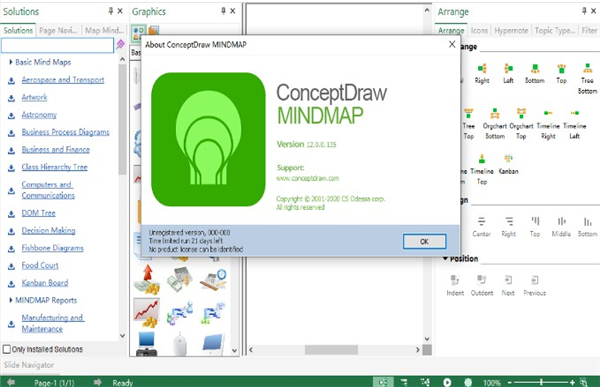The image size is (600, 387).
Task: Expand the MINDMAP Reports group
Action: (x=11, y=300)
